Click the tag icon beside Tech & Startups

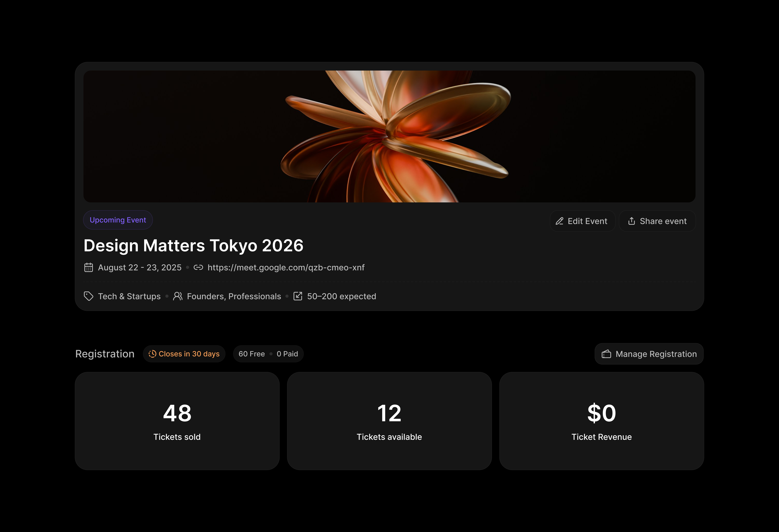pos(88,296)
